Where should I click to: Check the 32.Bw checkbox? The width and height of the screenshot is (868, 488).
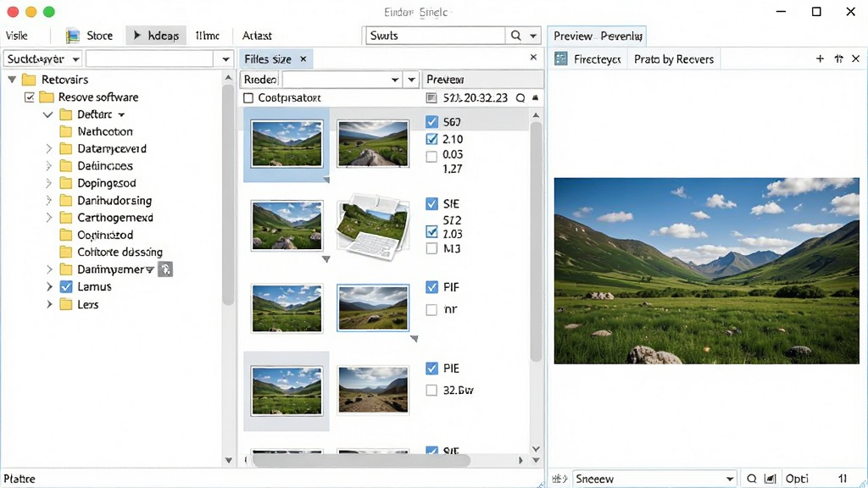(x=431, y=391)
